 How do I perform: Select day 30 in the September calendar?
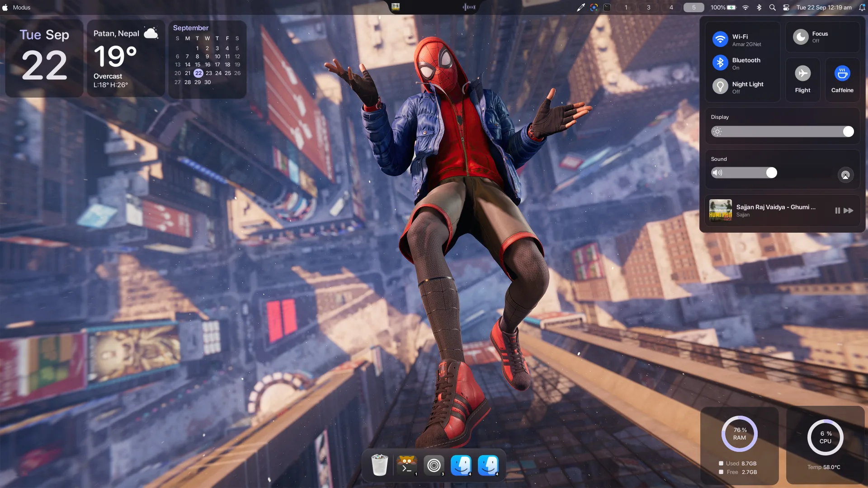click(x=208, y=82)
